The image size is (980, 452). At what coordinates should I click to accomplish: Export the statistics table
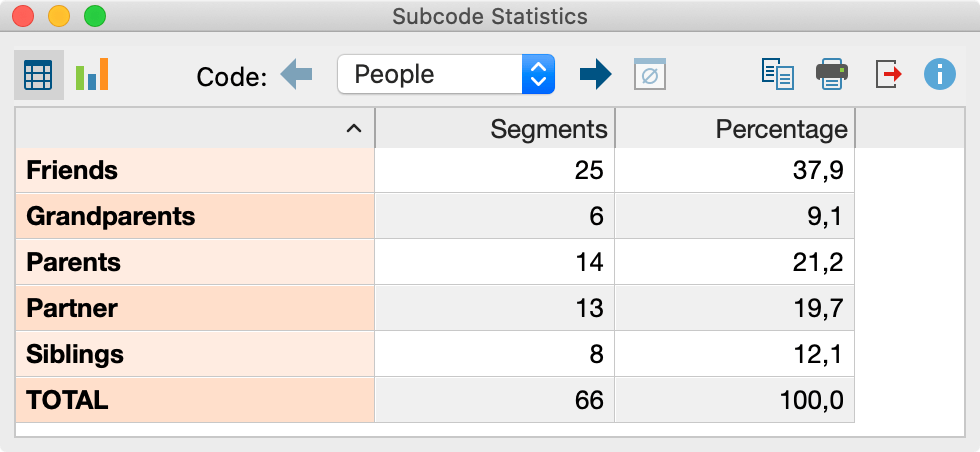click(888, 75)
